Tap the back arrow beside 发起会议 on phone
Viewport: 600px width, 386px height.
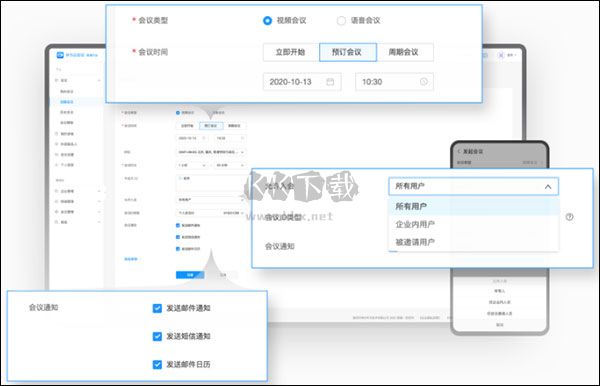(459, 151)
